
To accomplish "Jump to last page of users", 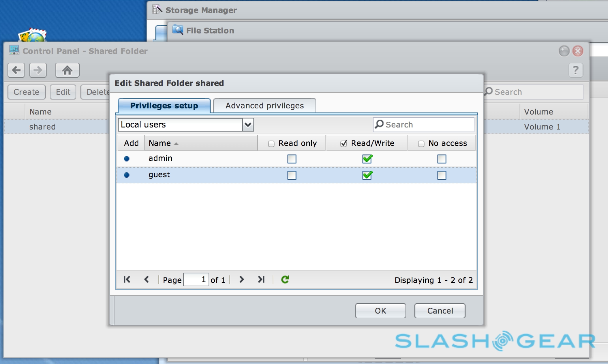I will (x=261, y=279).
